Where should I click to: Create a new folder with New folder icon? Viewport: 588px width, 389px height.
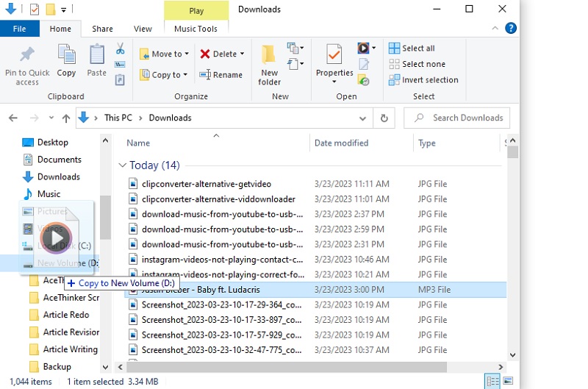tap(269, 54)
